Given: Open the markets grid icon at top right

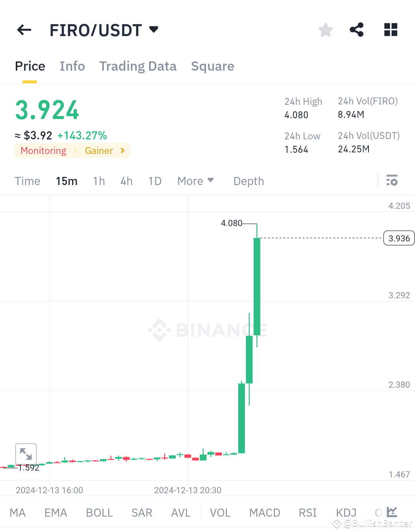Looking at the screenshot, I should pos(390,30).
